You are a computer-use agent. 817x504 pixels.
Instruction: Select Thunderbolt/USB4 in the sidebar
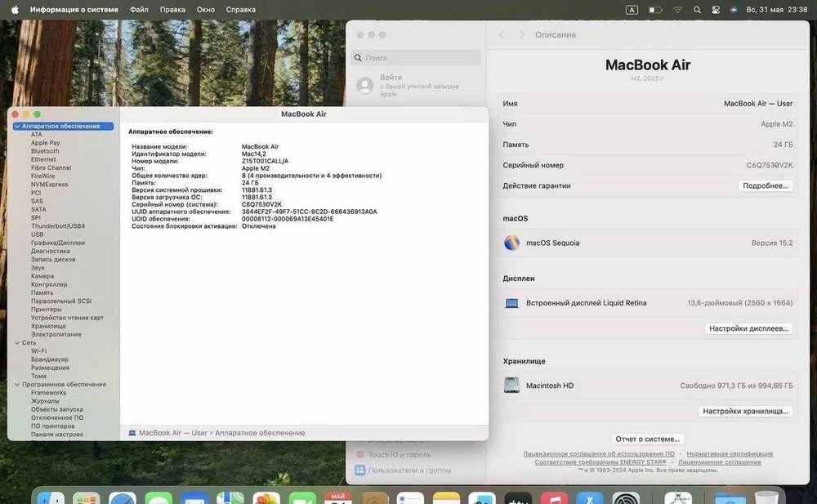coord(58,226)
